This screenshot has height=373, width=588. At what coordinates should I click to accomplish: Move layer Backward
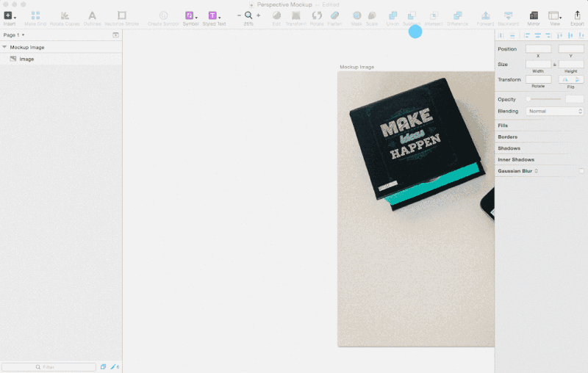click(508, 15)
